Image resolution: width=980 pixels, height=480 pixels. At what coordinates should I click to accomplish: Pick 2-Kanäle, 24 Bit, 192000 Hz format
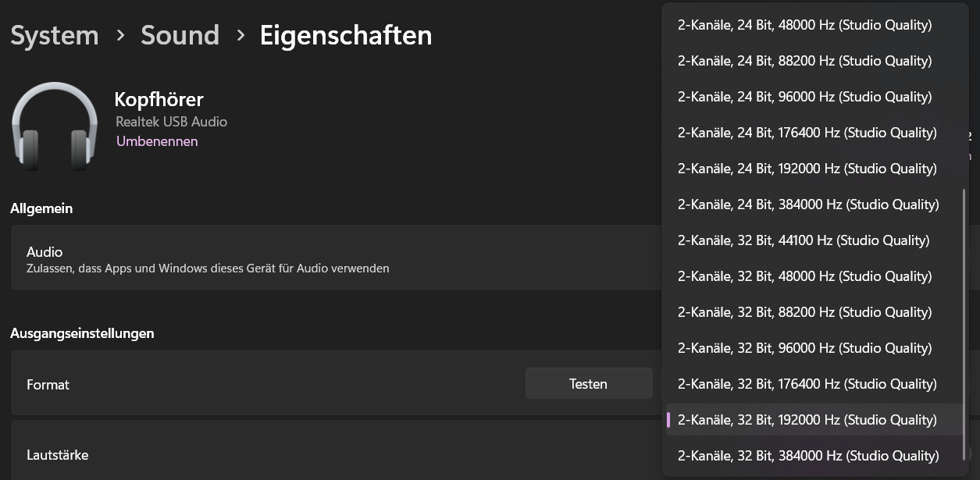click(807, 169)
